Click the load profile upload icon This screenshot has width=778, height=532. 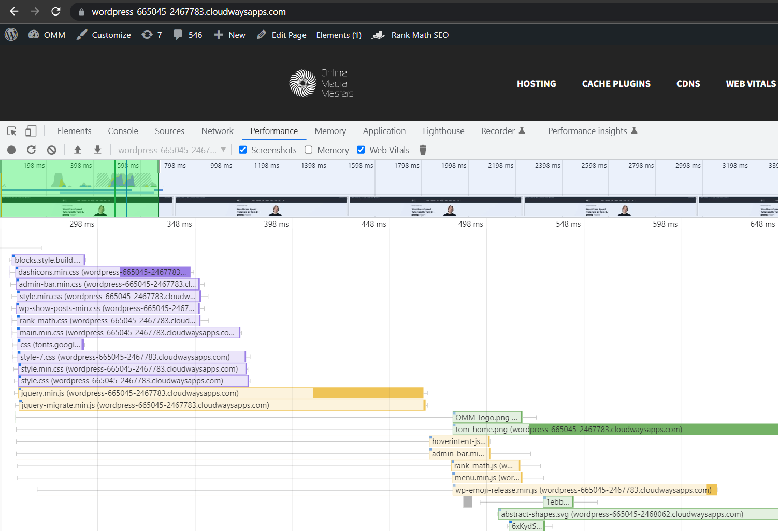[x=78, y=150]
